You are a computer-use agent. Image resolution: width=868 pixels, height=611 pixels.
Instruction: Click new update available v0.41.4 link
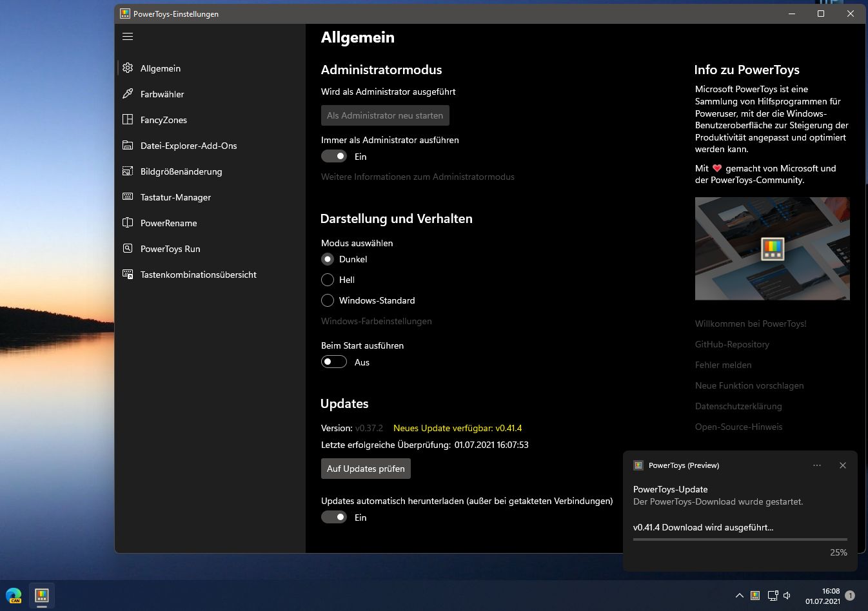click(458, 428)
